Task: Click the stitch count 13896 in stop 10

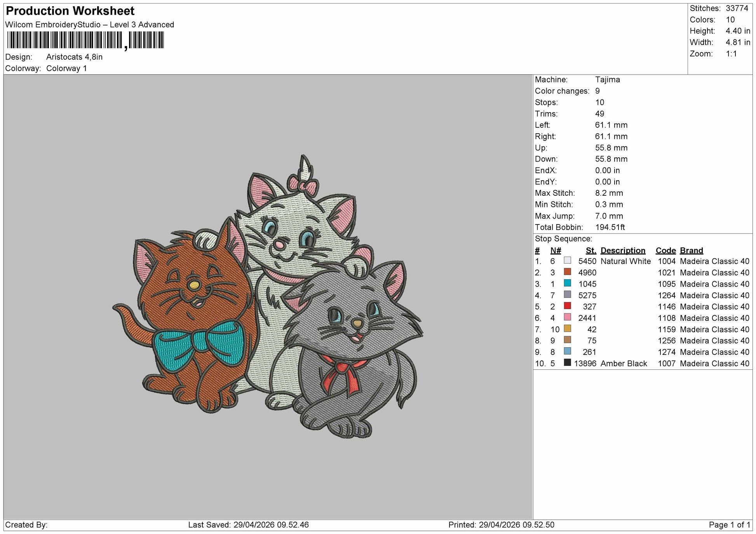Action: tap(585, 364)
